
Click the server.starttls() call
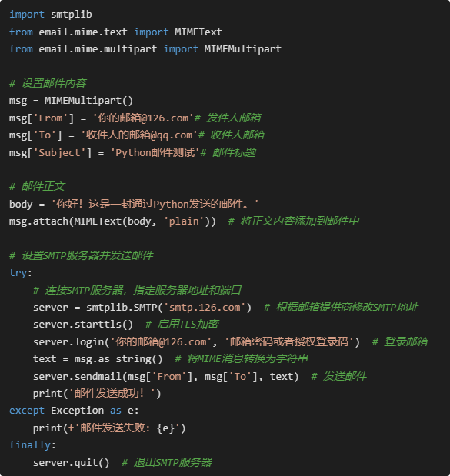click(x=83, y=325)
